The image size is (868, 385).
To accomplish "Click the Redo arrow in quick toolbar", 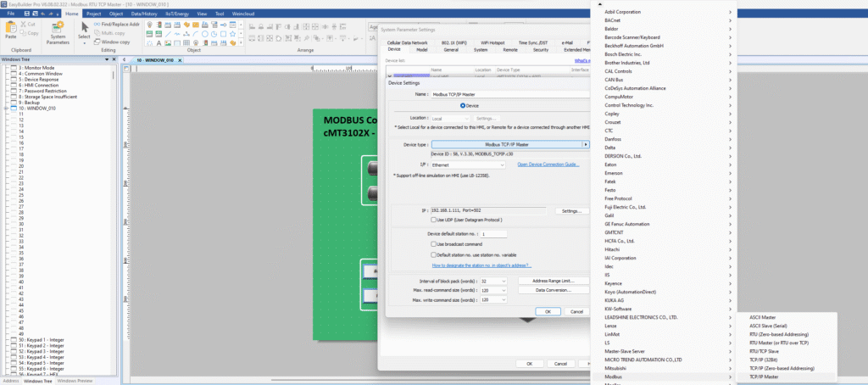I will click(x=51, y=14).
